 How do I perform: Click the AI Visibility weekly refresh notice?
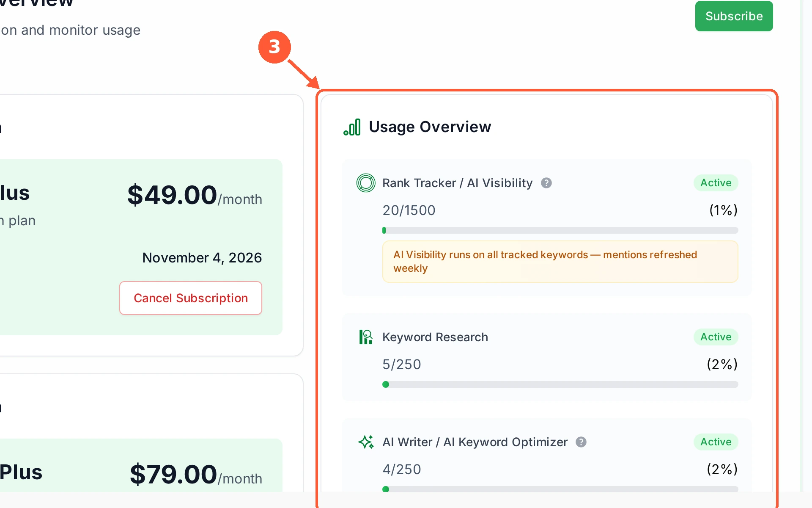[x=560, y=262]
